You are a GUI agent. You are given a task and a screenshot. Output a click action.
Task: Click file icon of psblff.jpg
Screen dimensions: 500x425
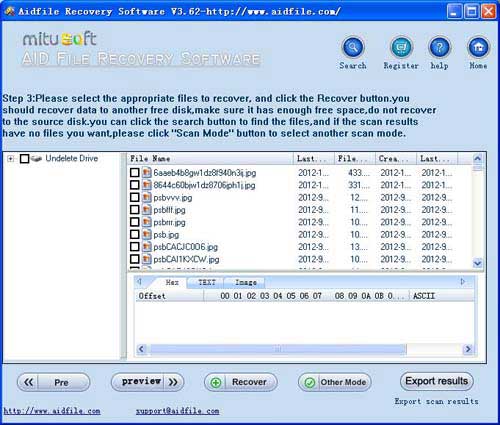[x=146, y=210]
